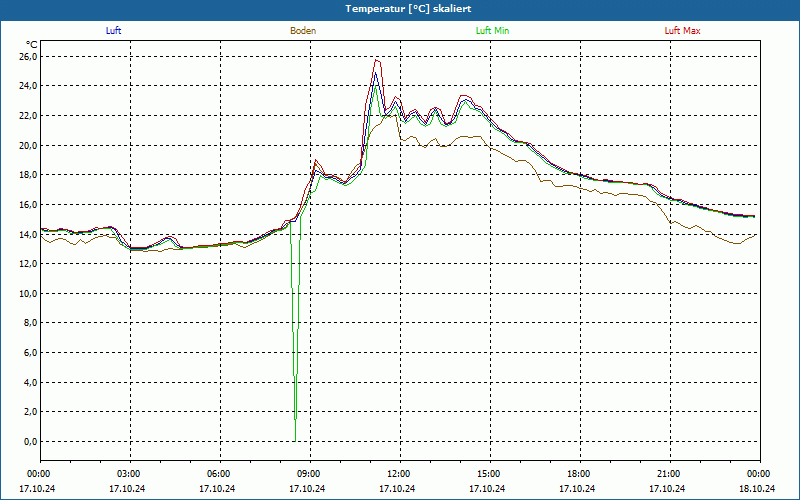The image size is (800, 500).
Task: Click the 06:00 time axis label
Action: (x=220, y=474)
